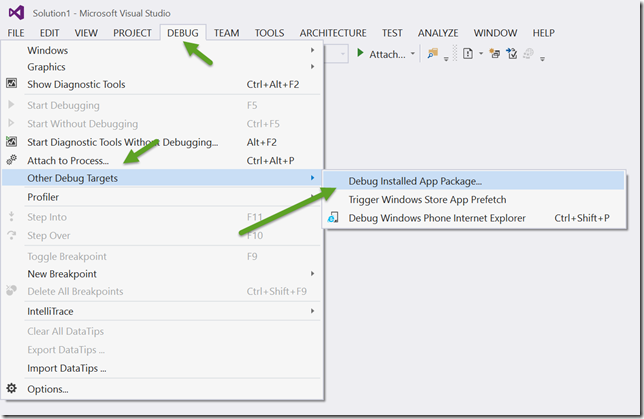644x419 pixels.
Task: Choose Debug Installed App Package
Action: pyautogui.click(x=474, y=181)
